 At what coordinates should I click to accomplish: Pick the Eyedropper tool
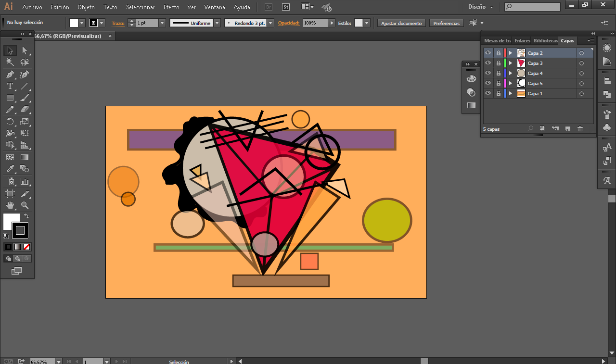[10, 169]
